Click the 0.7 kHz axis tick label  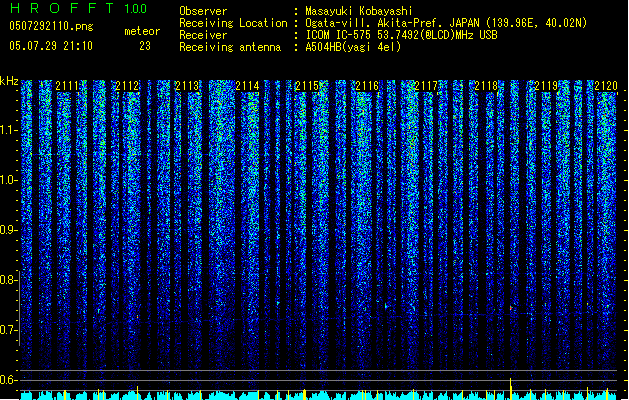(8, 330)
